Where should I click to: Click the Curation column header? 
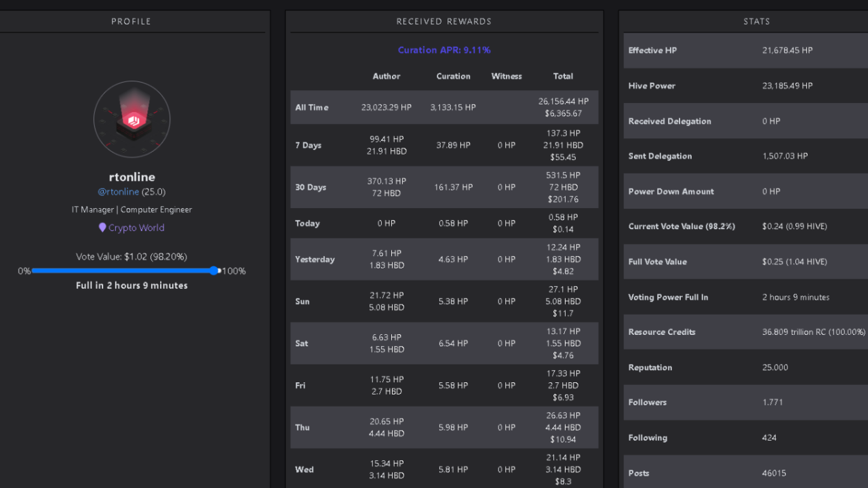click(x=454, y=77)
